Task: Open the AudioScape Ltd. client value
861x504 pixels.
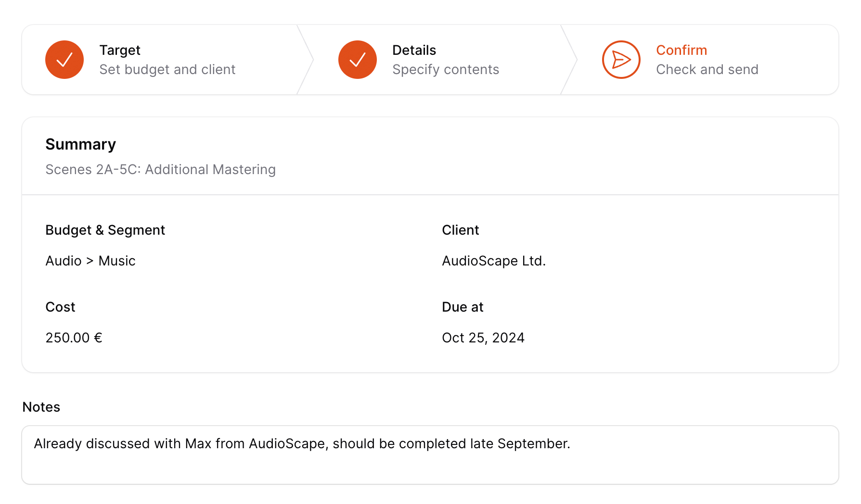Action: [493, 261]
